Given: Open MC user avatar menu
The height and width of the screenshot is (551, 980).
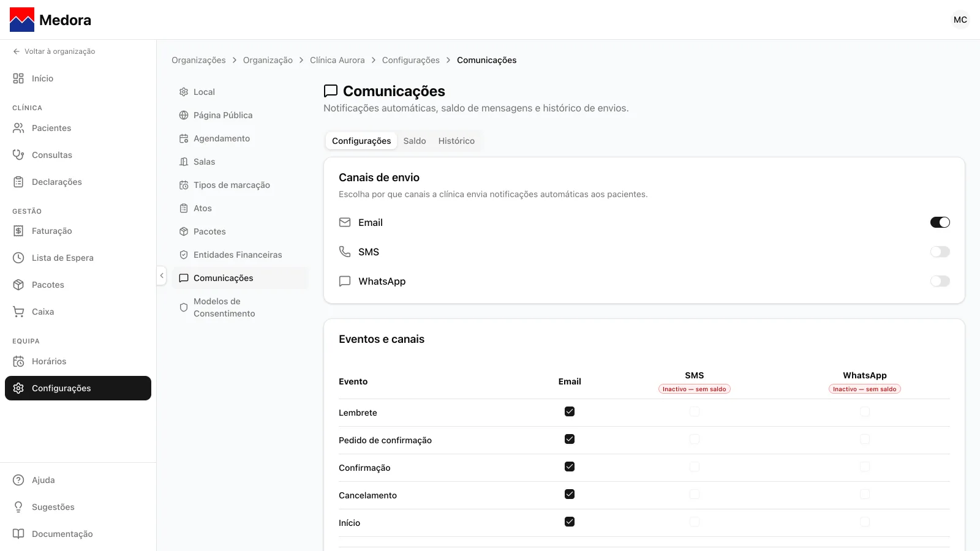Looking at the screenshot, I should [960, 20].
